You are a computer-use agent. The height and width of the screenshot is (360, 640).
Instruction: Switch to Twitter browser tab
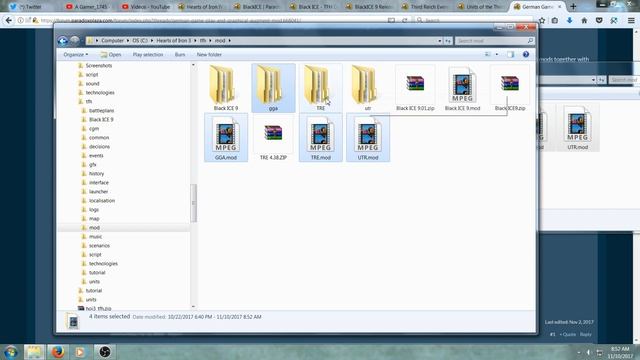click(x=33, y=7)
